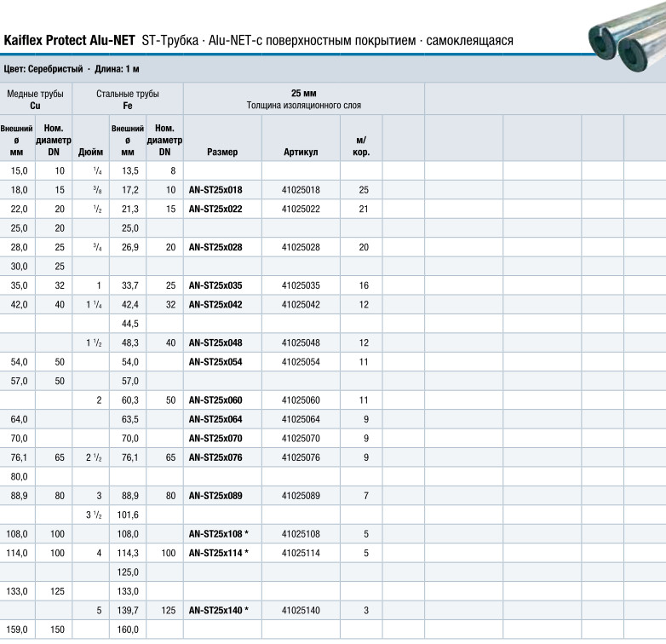Click steel diameter value 42,4
666x644 pixels.
click(130, 305)
